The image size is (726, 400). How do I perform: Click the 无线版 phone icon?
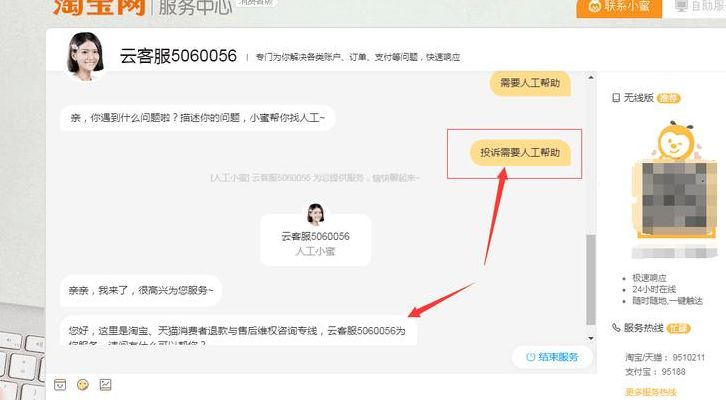point(616,98)
